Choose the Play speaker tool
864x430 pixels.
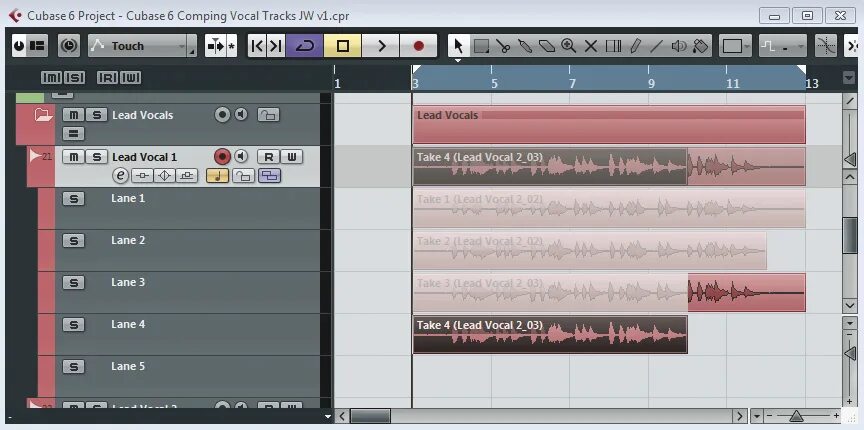(x=678, y=46)
